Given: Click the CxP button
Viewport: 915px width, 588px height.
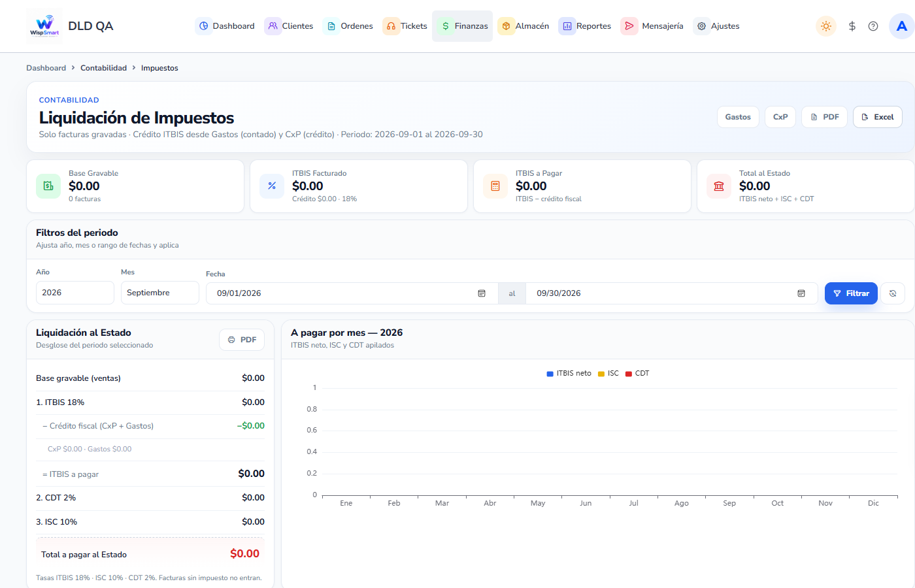Looking at the screenshot, I should [x=780, y=117].
